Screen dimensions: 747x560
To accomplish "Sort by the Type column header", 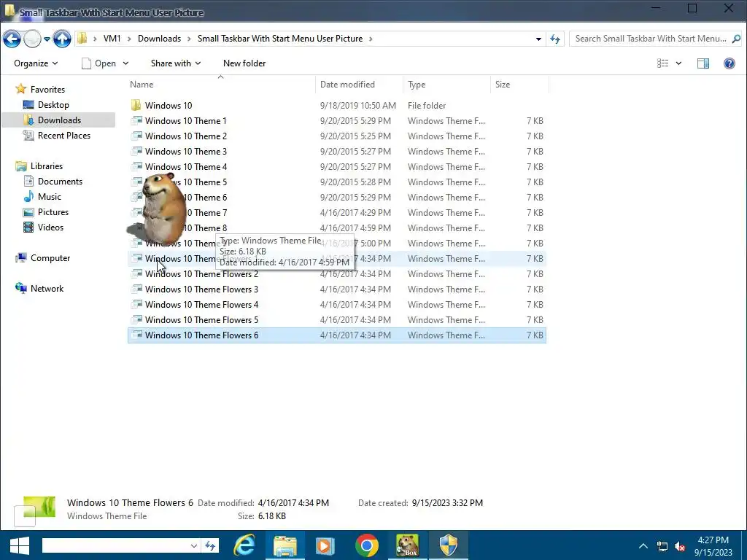I will pos(417,85).
